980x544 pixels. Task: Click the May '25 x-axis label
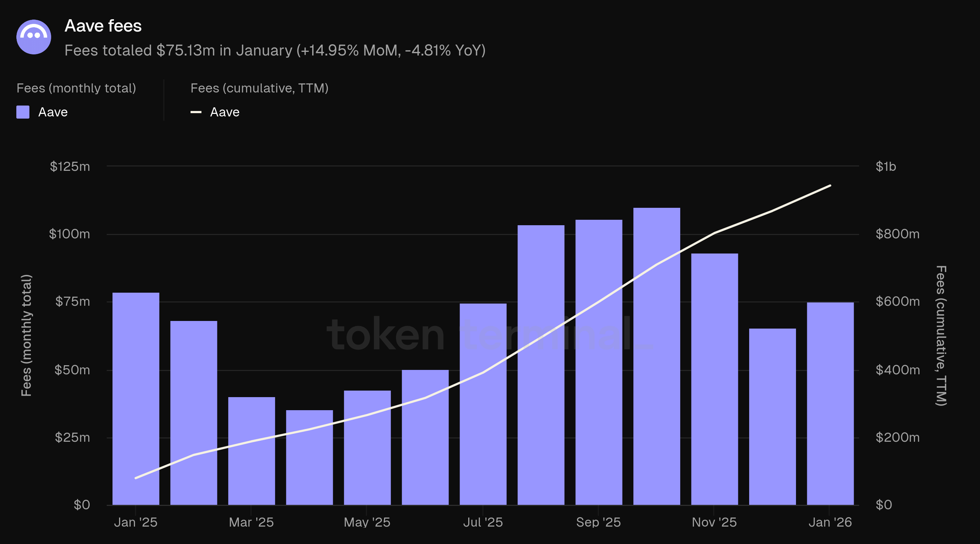click(x=367, y=522)
